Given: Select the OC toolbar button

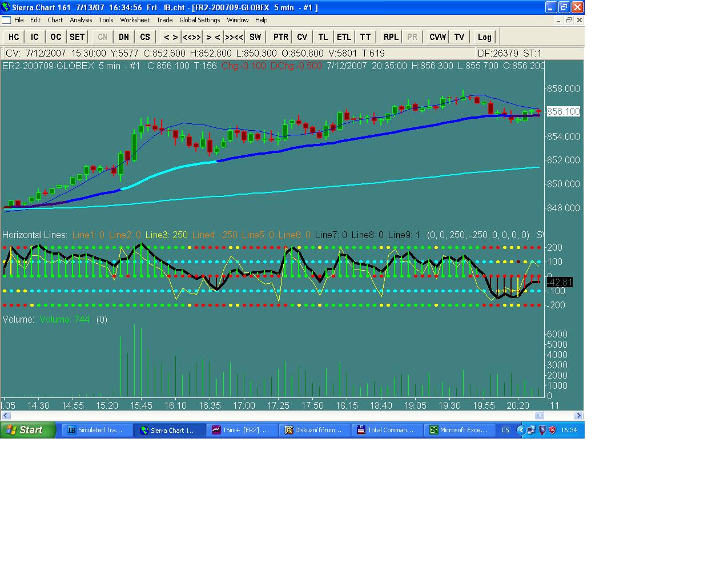Looking at the screenshot, I should [x=55, y=37].
